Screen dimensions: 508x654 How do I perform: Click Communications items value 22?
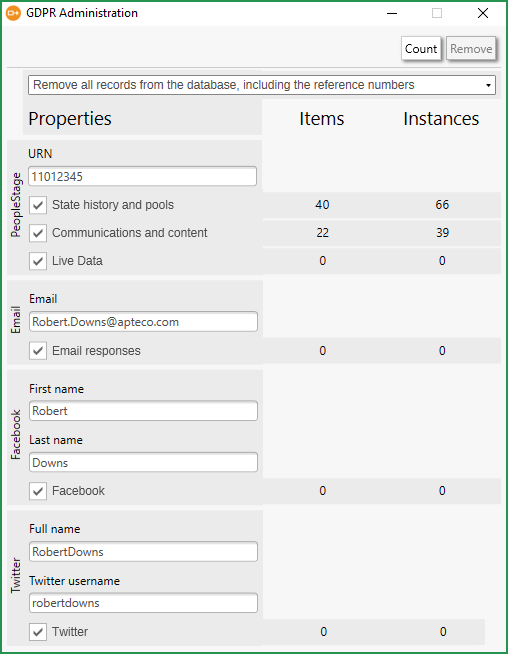(322, 233)
